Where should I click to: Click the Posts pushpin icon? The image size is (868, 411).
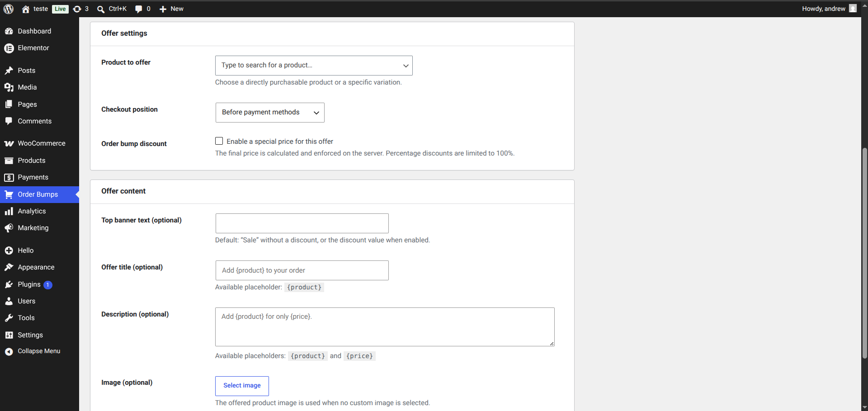pyautogui.click(x=9, y=71)
